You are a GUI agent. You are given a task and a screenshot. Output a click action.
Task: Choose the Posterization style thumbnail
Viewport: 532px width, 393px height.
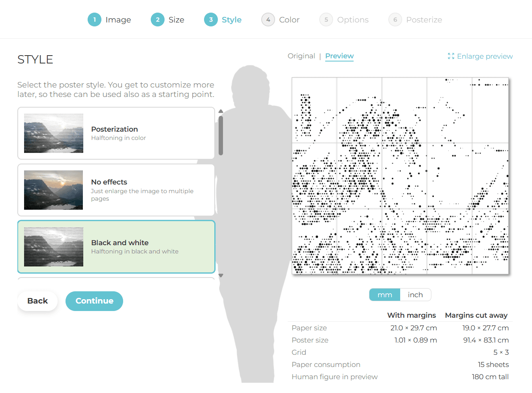coord(54,133)
